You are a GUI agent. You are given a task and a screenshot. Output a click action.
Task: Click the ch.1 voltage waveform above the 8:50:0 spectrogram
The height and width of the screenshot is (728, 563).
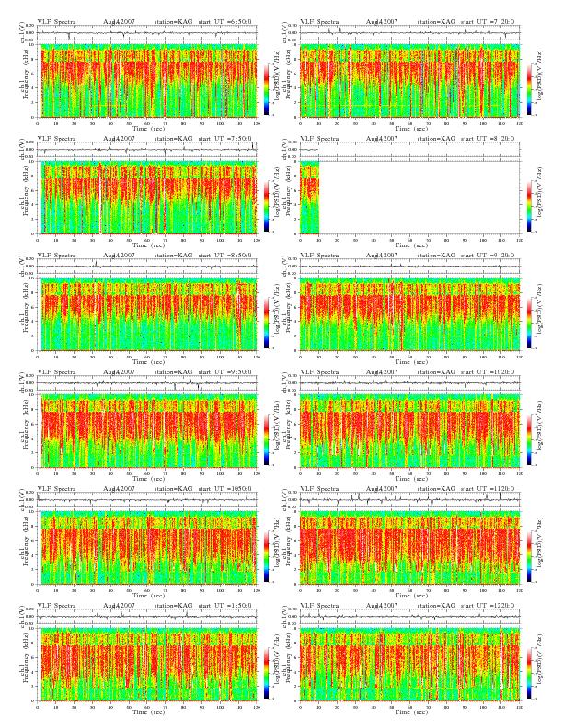tap(147, 266)
